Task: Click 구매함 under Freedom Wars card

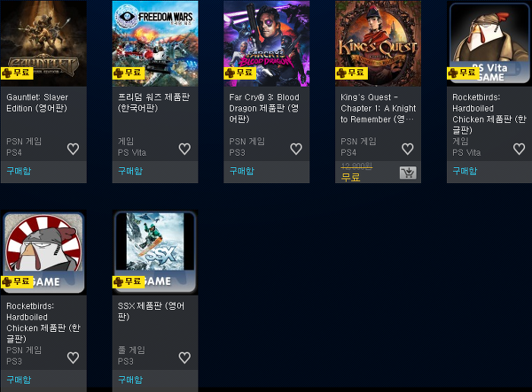Action: [130, 171]
